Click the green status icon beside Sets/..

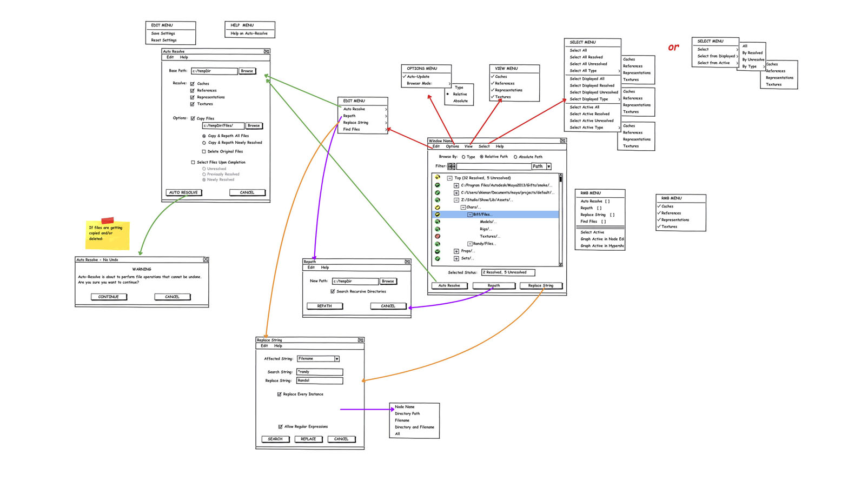point(438,258)
